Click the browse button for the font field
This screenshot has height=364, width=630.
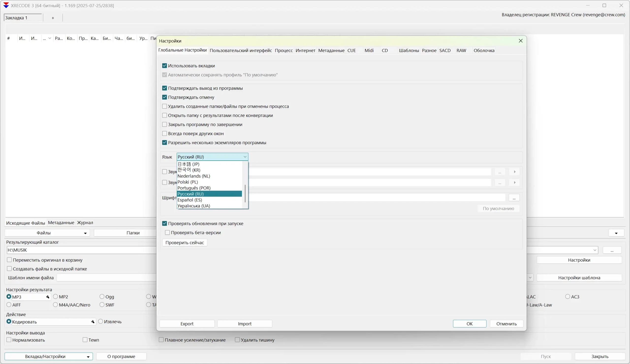click(x=514, y=198)
